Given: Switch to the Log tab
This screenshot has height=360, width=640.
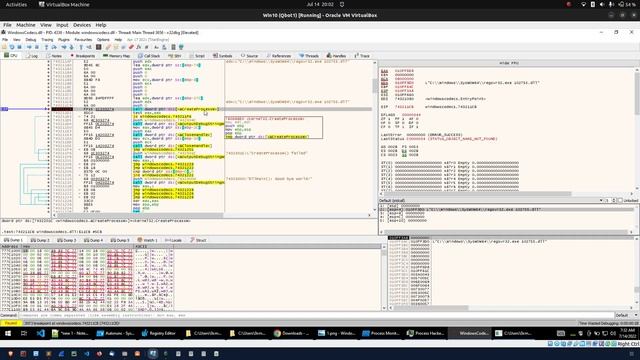Looking at the screenshot, I should (x=32, y=56).
